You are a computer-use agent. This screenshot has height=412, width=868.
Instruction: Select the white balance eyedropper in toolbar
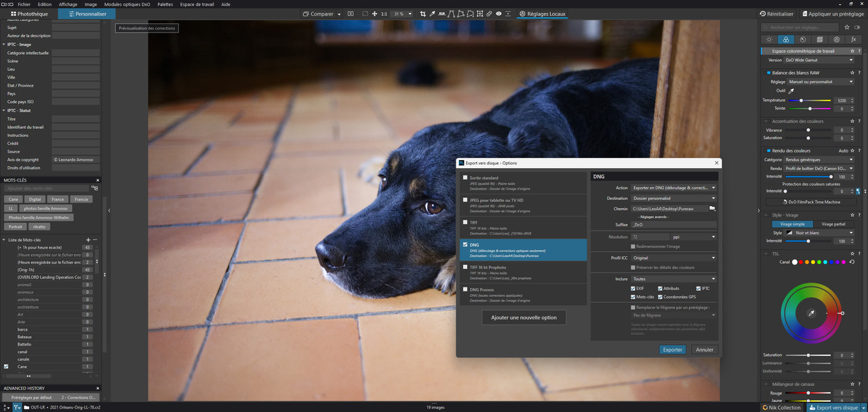point(432,14)
